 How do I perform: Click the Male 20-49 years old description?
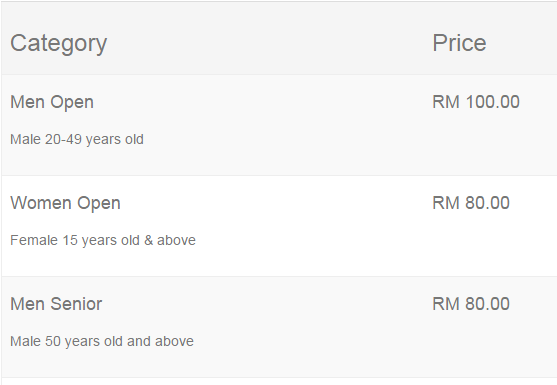pyautogui.click(x=77, y=139)
